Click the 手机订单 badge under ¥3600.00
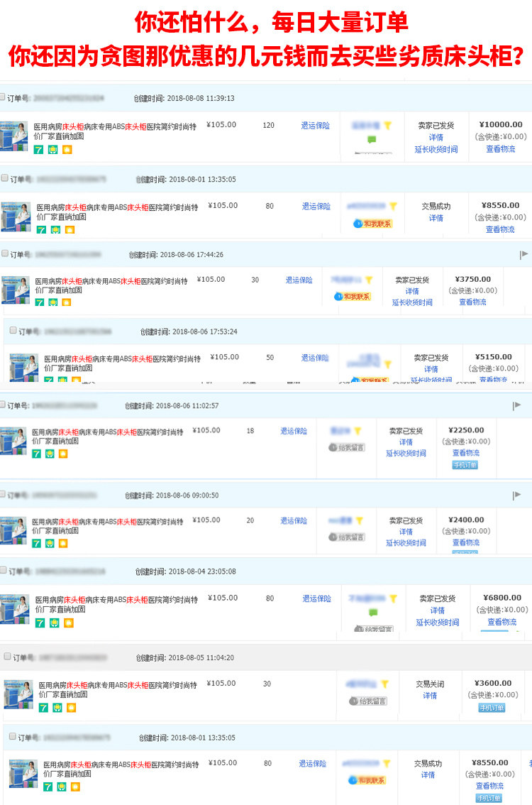The height and width of the screenshot is (805, 532). coord(492,708)
